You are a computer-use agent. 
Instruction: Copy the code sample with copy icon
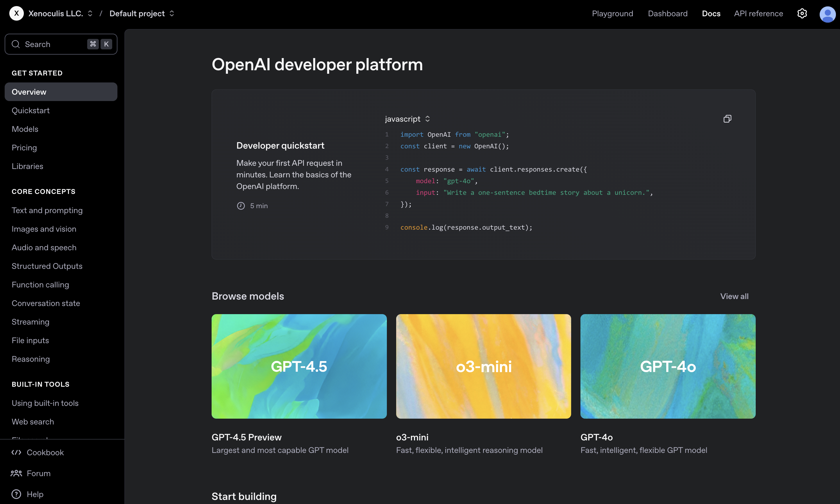click(x=727, y=119)
